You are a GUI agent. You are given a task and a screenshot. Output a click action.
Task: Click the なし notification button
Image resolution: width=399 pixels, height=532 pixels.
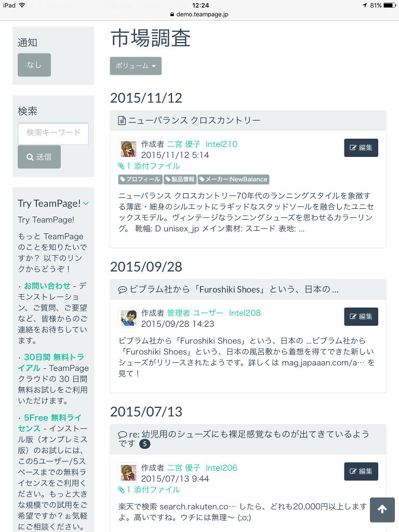point(34,65)
